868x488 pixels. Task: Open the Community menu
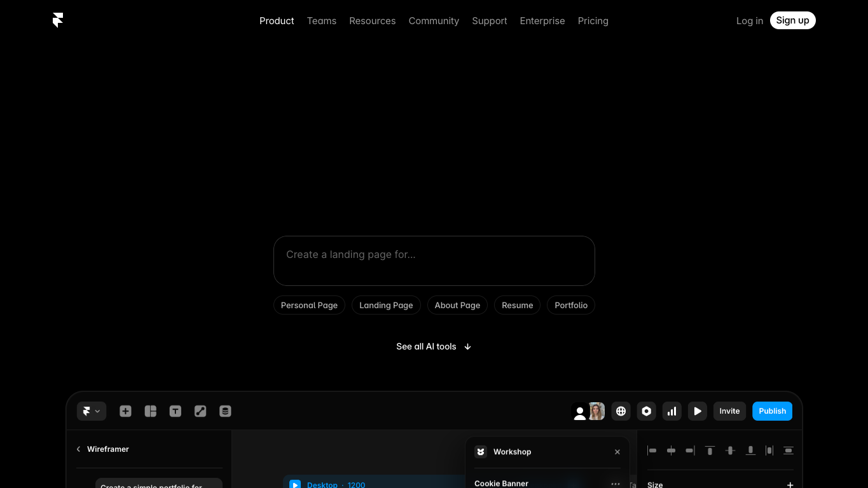tap(434, 21)
